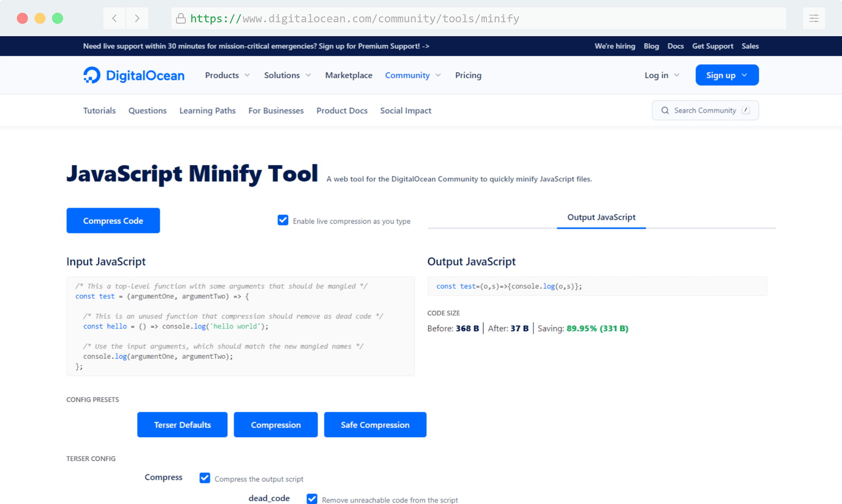Select the Safe Compression preset
This screenshot has height=504, width=842.
tap(375, 424)
